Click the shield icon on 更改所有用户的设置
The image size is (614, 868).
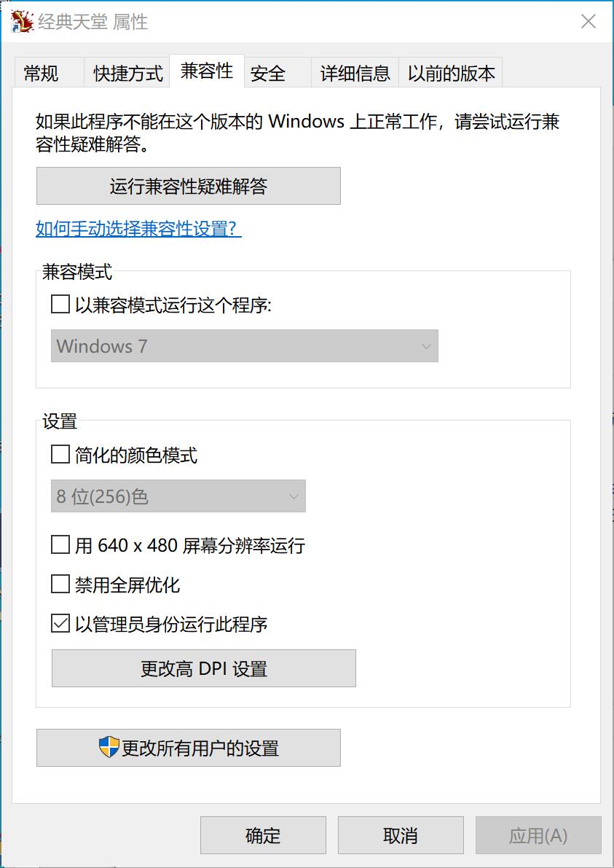point(109,747)
